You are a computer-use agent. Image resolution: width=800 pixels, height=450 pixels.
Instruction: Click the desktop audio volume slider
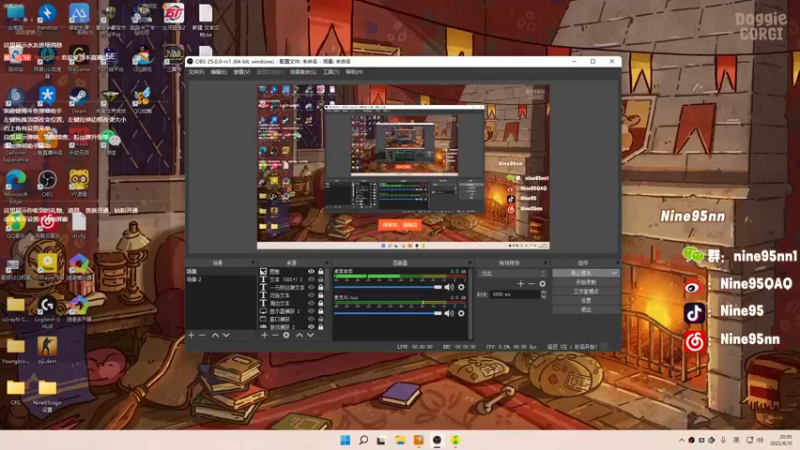coord(388,287)
